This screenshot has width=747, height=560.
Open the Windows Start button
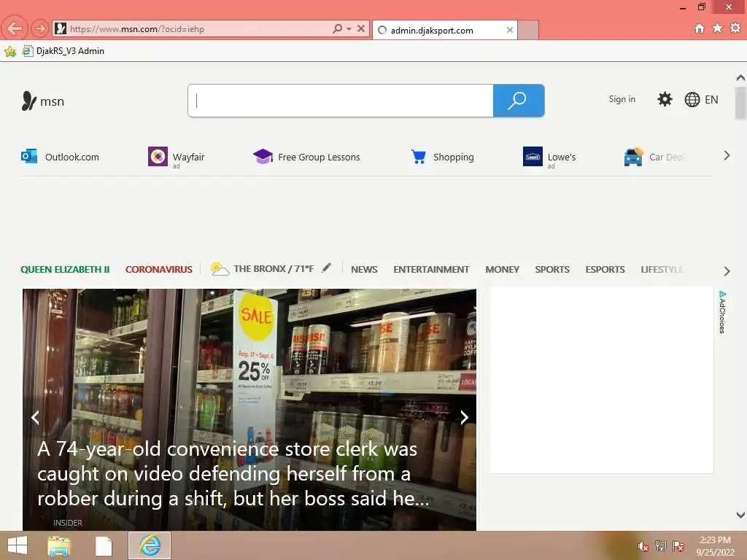point(18,545)
